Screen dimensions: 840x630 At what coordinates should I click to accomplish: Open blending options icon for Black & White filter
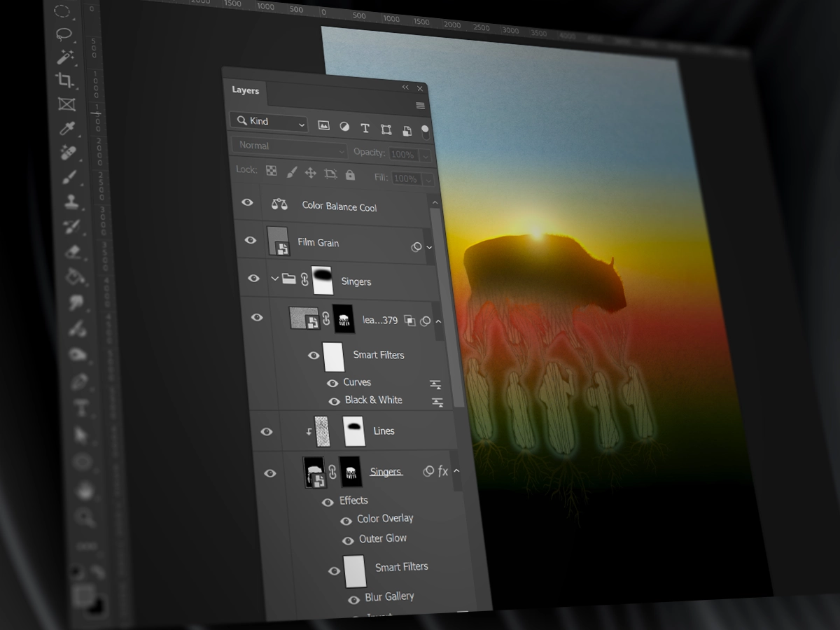(437, 402)
